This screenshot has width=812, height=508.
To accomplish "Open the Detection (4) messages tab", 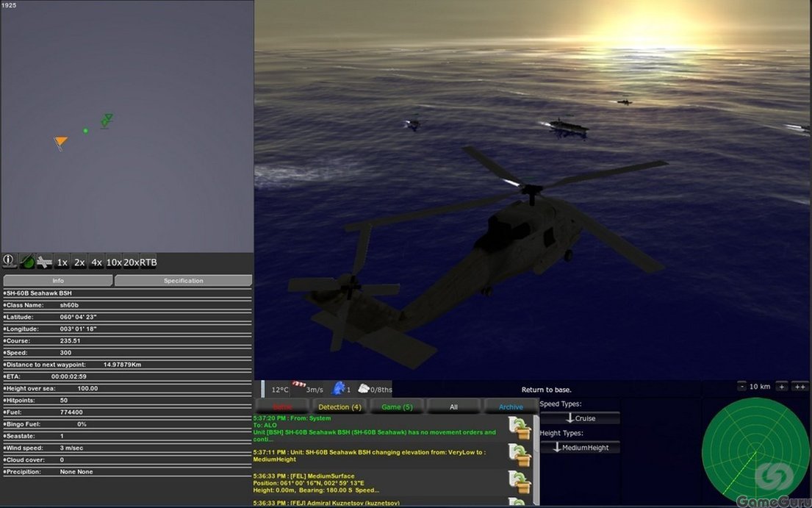I will 339,407.
